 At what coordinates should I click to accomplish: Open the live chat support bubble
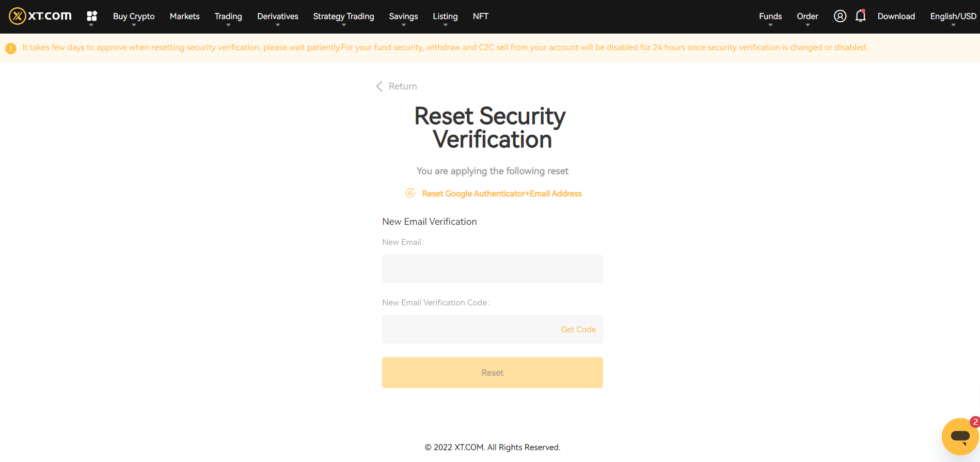point(960,437)
